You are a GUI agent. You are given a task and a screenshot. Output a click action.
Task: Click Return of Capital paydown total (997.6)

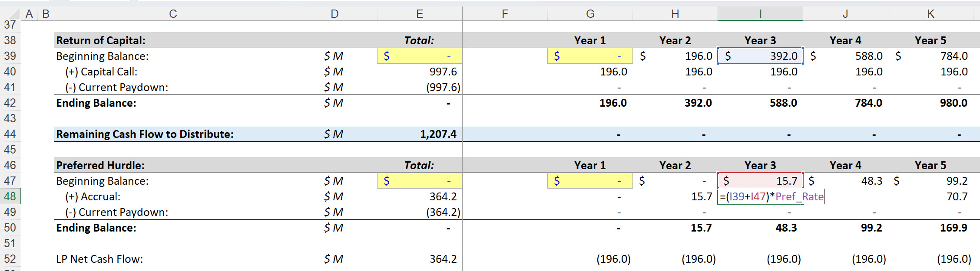coord(443,87)
